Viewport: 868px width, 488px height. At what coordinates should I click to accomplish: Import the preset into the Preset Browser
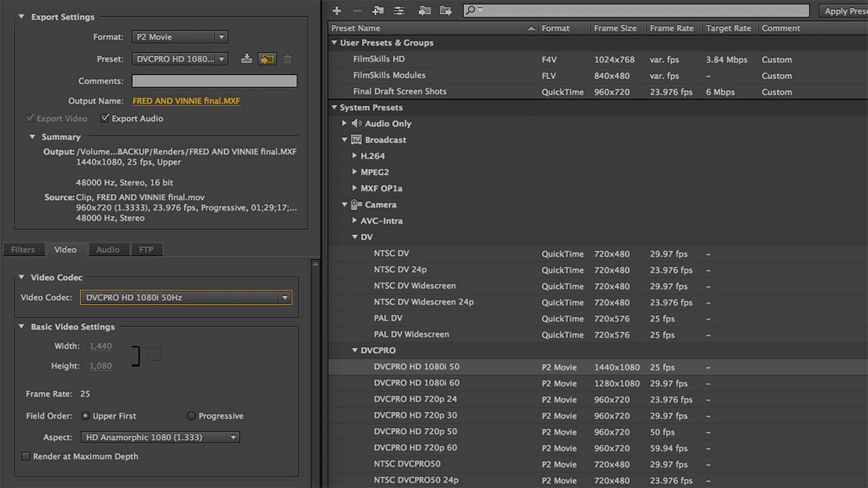point(267,59)
